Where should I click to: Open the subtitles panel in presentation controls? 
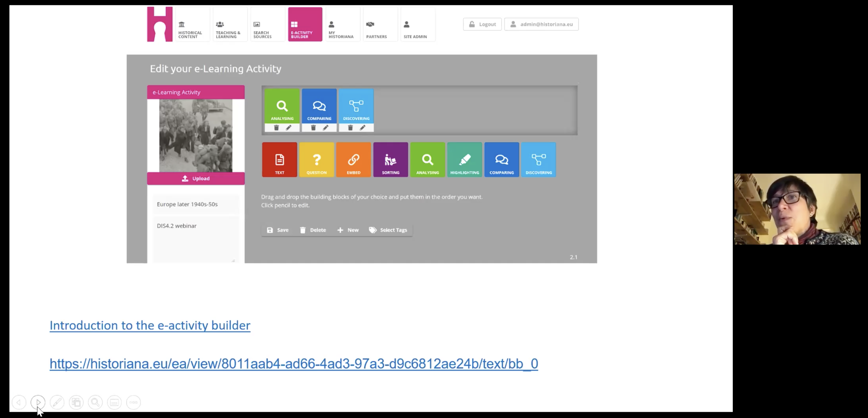(114, 402)
